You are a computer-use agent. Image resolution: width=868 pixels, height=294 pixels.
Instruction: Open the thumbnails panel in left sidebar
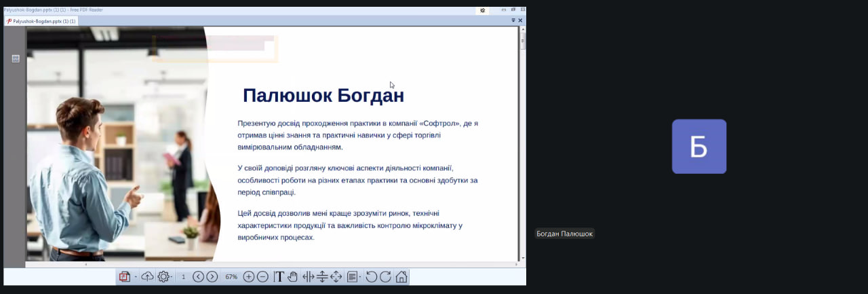[x=16, y=58]
